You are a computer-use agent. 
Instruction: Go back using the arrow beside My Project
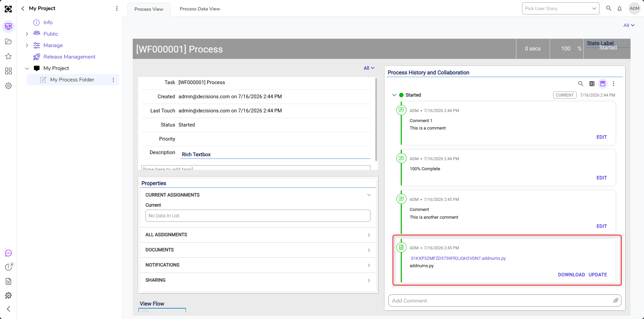click(23, 8)
